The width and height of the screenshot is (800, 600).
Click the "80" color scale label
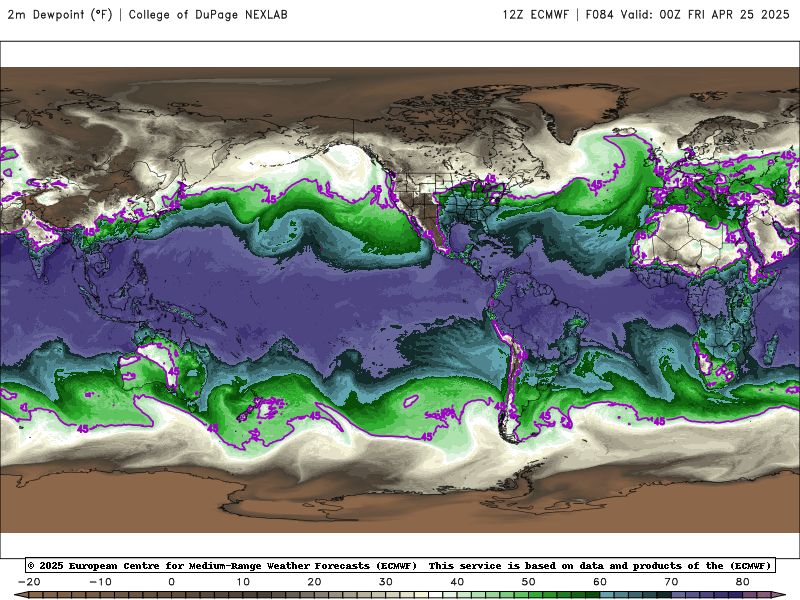(743, 582)
